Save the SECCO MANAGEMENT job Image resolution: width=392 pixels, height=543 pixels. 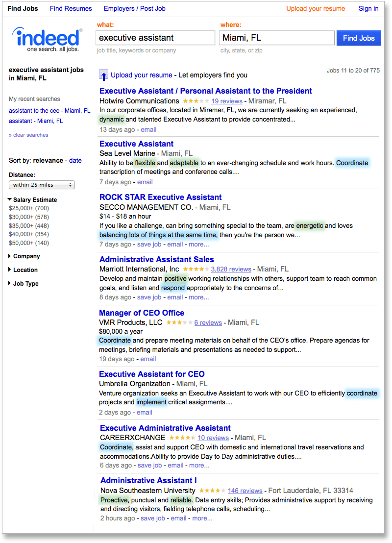[149, 245]
